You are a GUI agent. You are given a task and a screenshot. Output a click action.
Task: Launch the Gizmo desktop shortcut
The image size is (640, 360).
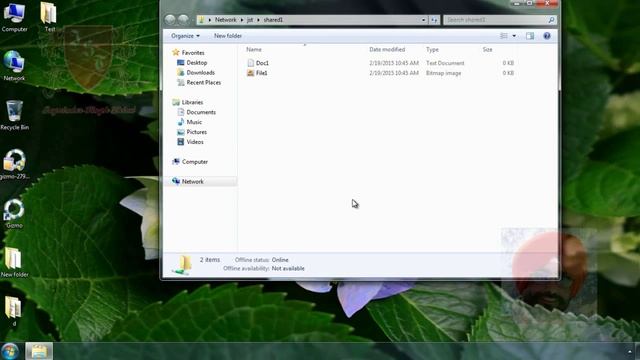tap(14, 213)
